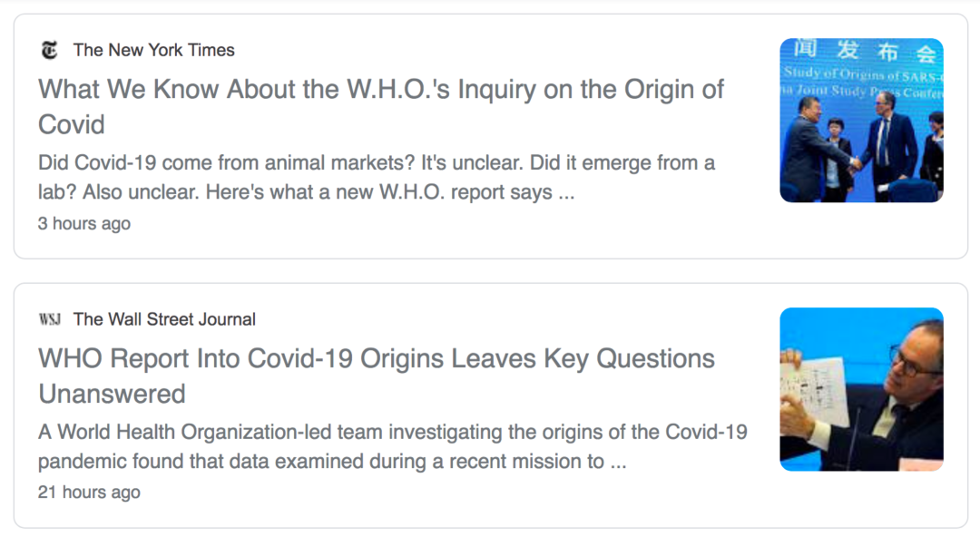Click the WSJ logo icon
This screenshot has height=537, width=980.
coord(49,319)
